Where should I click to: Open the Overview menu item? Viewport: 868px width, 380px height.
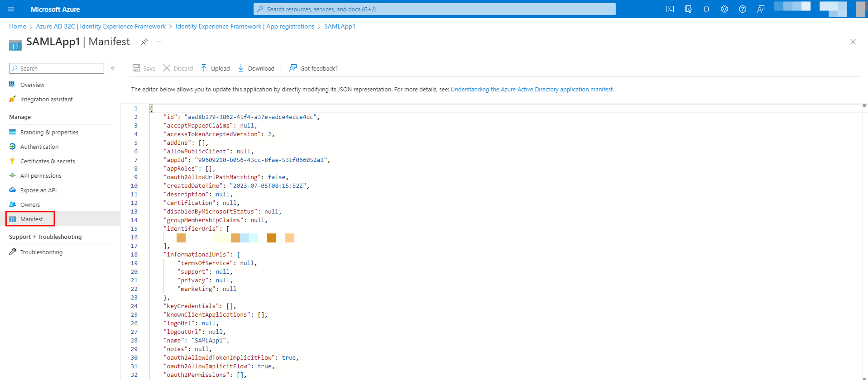(x=32, y=84)
